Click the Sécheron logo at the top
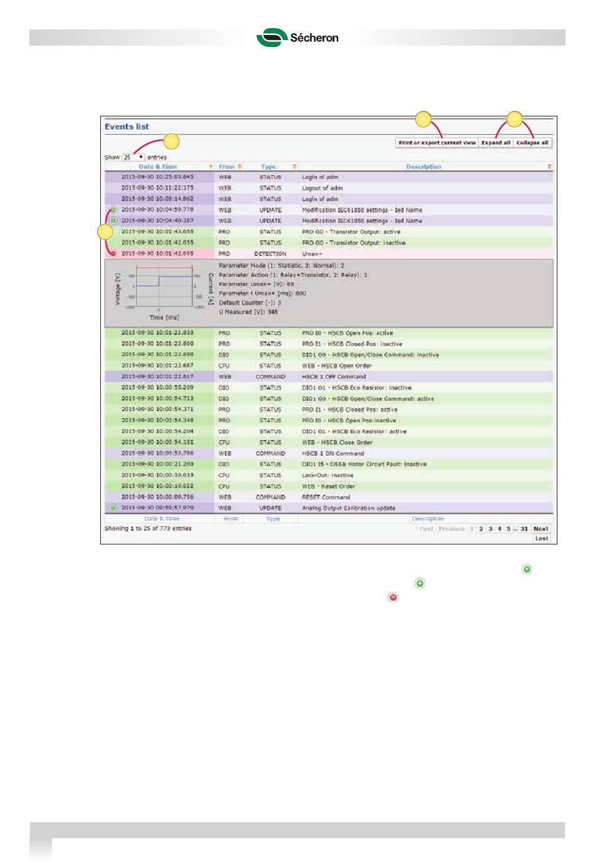 coord(297,37)
